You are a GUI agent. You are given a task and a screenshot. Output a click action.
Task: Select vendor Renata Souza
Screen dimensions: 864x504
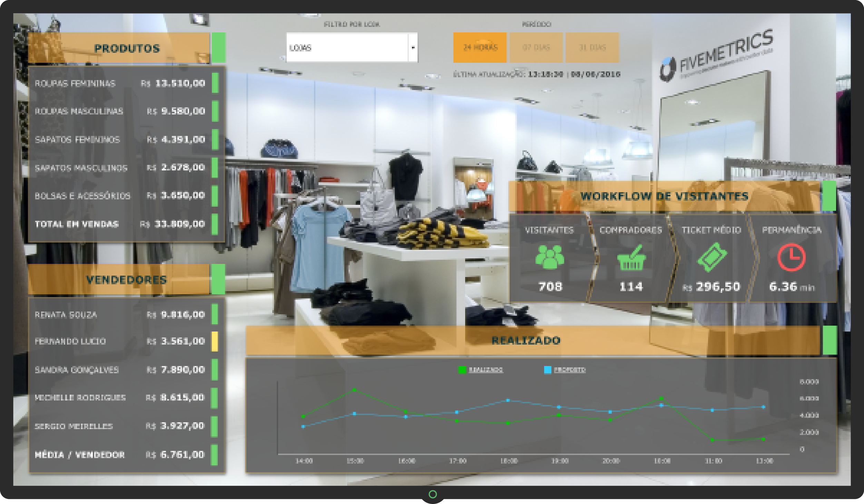pos(127,315)
